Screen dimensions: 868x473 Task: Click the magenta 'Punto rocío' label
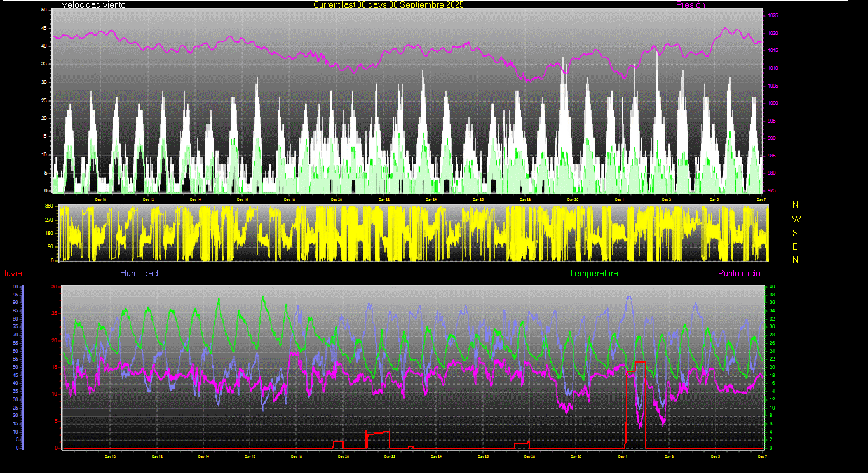click(x=739, y=273)
